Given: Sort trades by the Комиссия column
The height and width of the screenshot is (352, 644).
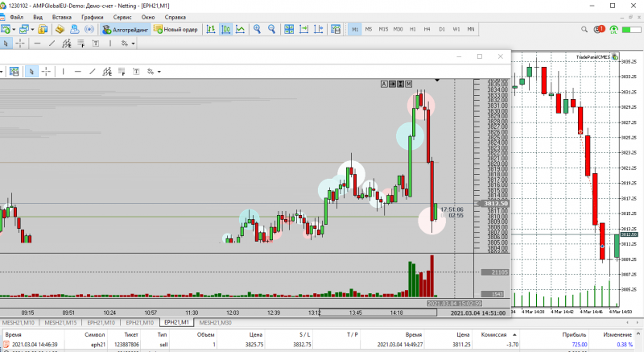Looking at the screenshot, I should [493, 334].
